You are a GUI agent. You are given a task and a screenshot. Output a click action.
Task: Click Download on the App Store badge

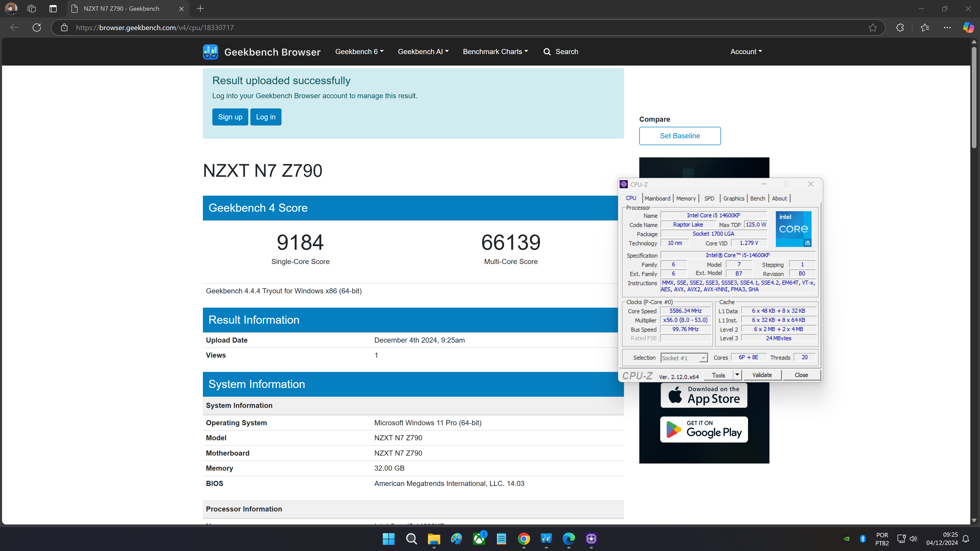pyautogui.click(x=704, y=395)
